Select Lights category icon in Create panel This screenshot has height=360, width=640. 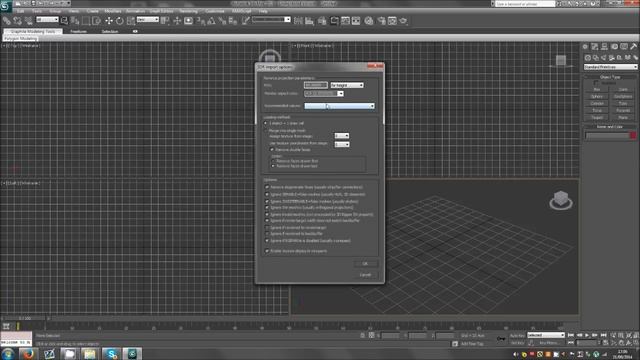click(604, 58)
